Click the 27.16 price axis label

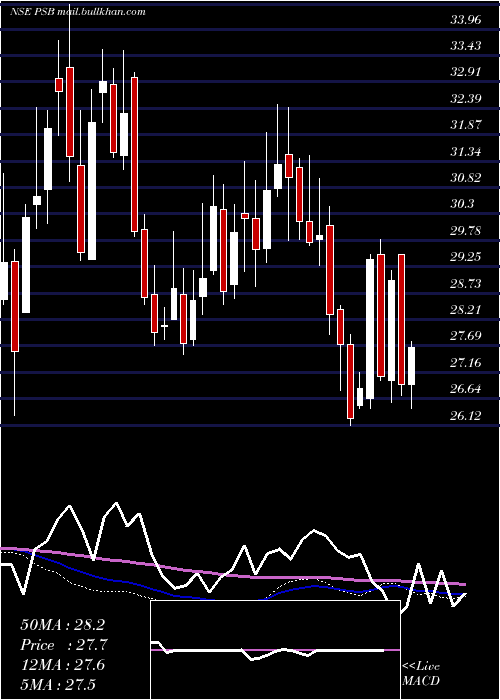click(466, 362)
